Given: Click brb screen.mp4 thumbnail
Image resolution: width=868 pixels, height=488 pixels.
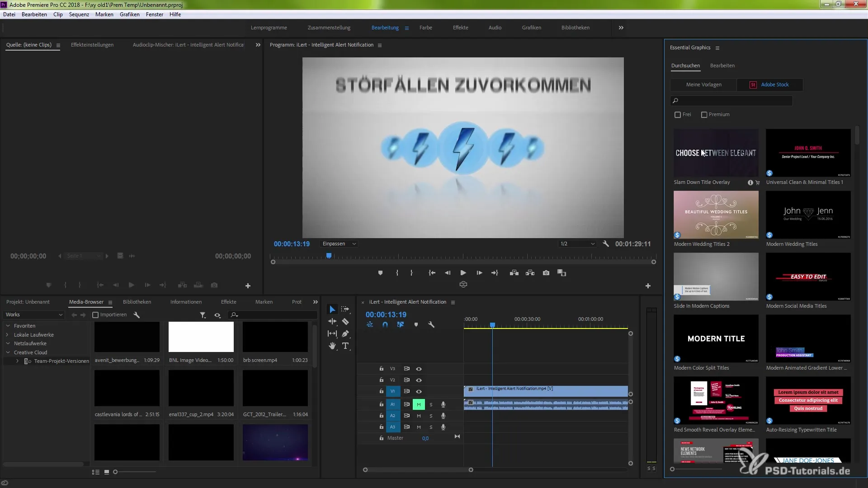Looking at the screenshot, I should 275,337.
